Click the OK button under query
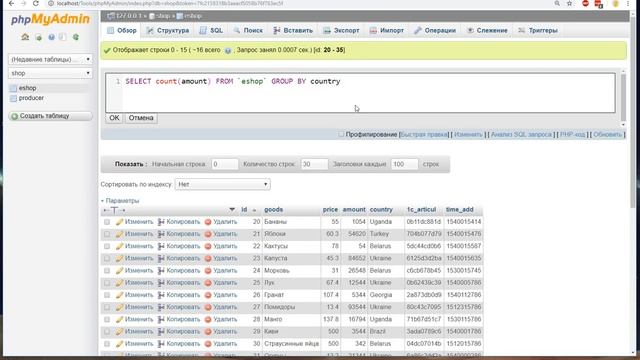 point(114,118)
